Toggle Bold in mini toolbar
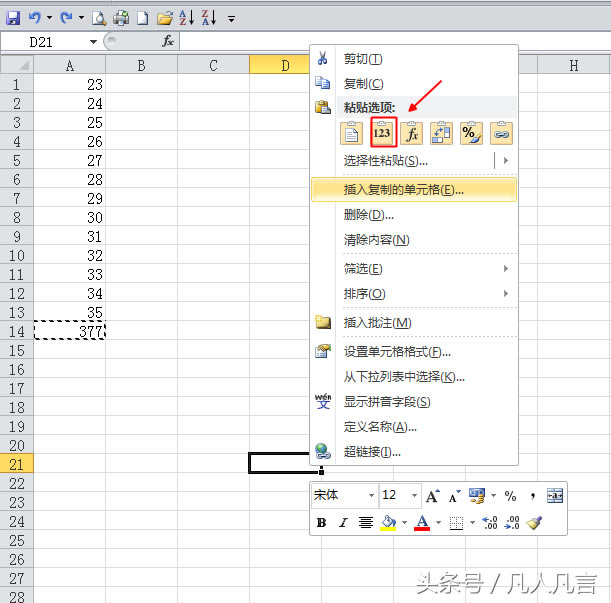Viewport: 611px width, 603px height. (321, 522)
